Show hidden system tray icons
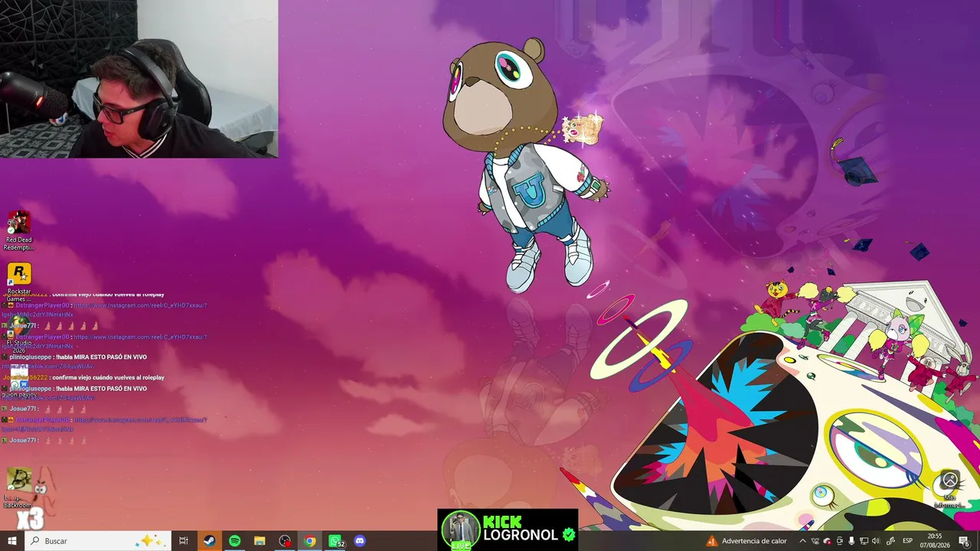 802,541
